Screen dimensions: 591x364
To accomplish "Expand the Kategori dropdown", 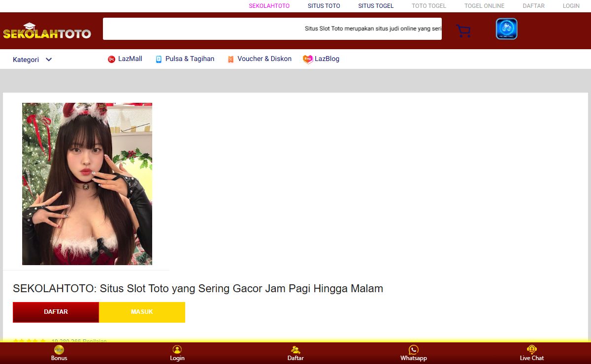I will click(33, 60).
